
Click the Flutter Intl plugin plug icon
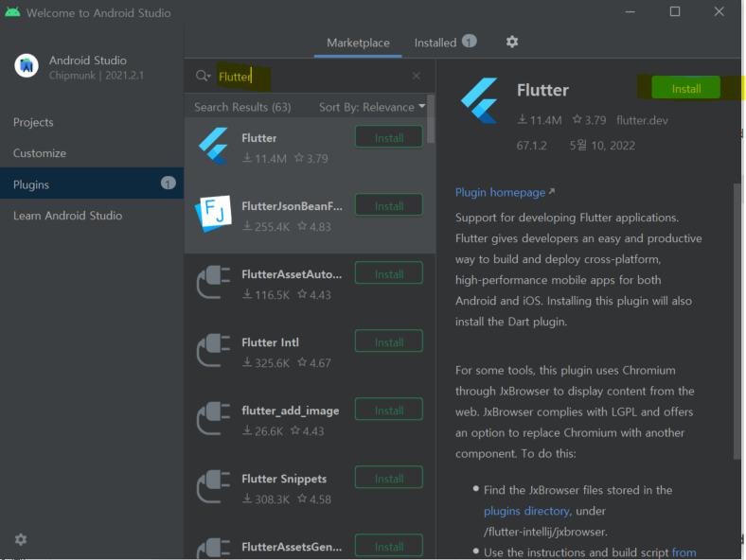tap(213, 350)
